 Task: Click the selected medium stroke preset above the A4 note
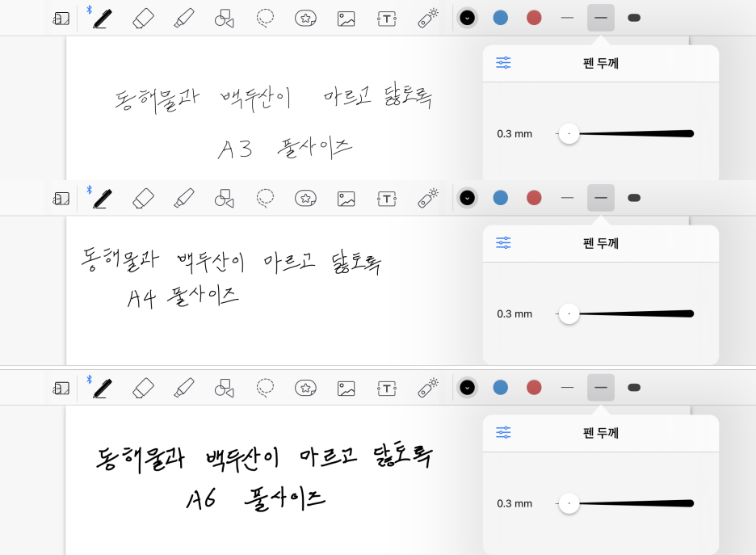(601, 198)
